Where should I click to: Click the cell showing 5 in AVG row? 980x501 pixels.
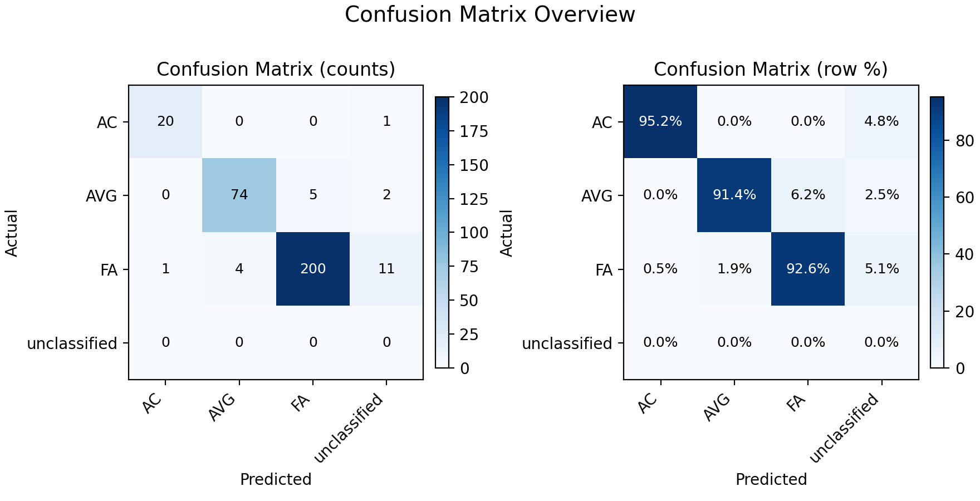coord(313,195)
